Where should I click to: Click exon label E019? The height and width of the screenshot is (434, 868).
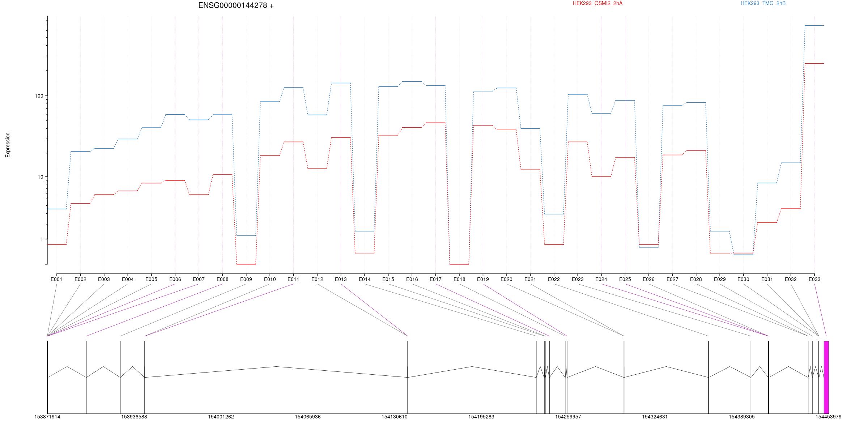[483, 279]
